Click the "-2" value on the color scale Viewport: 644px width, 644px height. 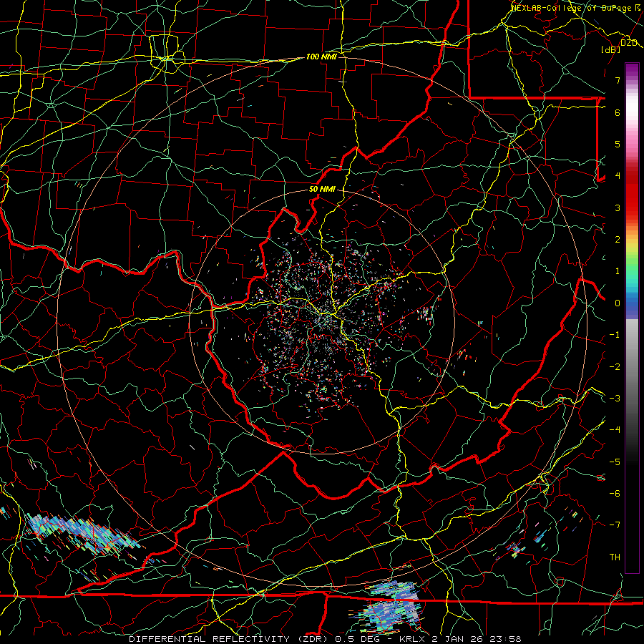coord(615,367)
